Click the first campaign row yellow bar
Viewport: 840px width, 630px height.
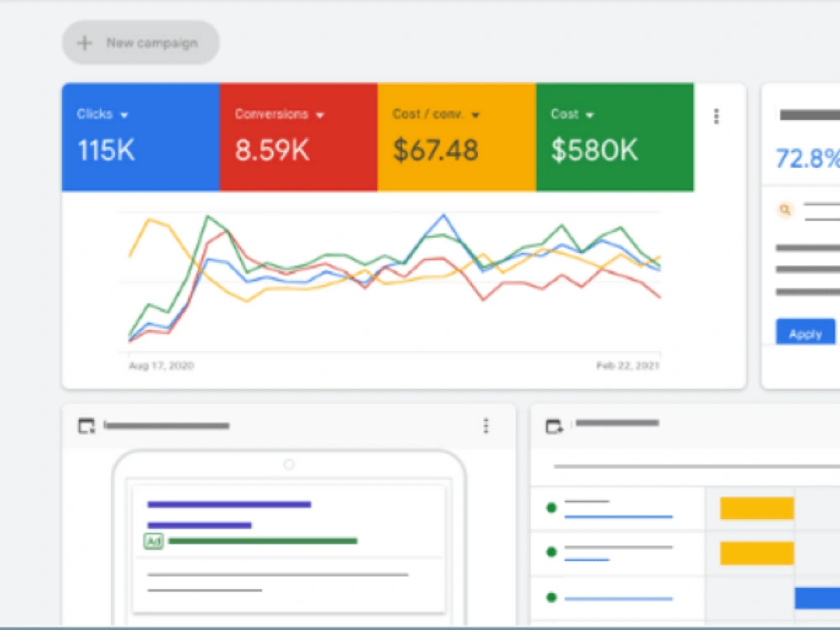click(x=757, y=508)
